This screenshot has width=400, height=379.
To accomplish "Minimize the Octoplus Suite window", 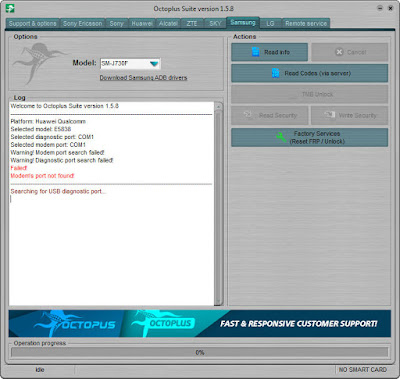I will point(380,8).
